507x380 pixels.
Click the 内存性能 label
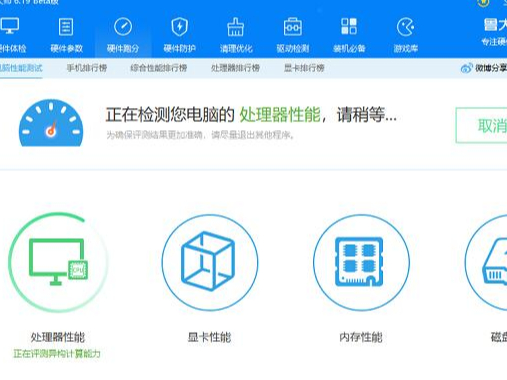pyautogui.click(x=361, y=337)
